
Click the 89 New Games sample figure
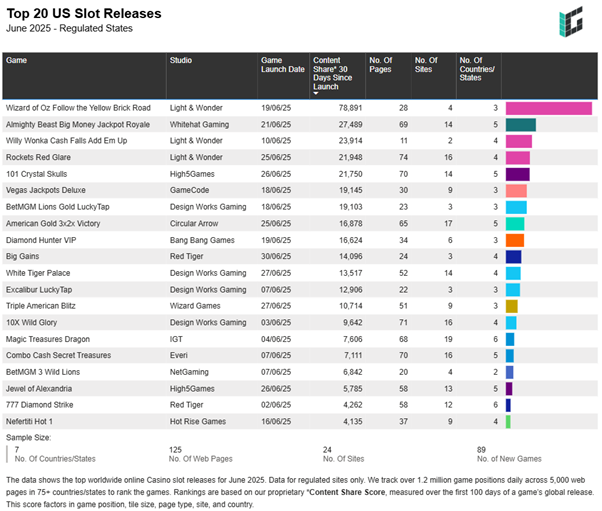tap(482, 450)
